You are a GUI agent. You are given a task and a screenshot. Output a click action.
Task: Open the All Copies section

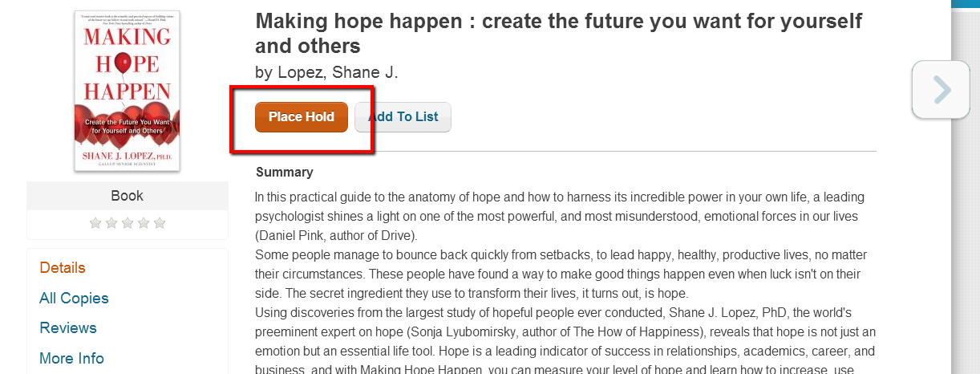(74, 299)
